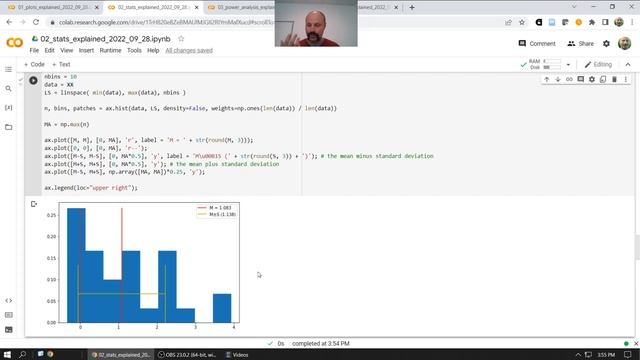
Task: Add a new Text cell
Action: 61,64
